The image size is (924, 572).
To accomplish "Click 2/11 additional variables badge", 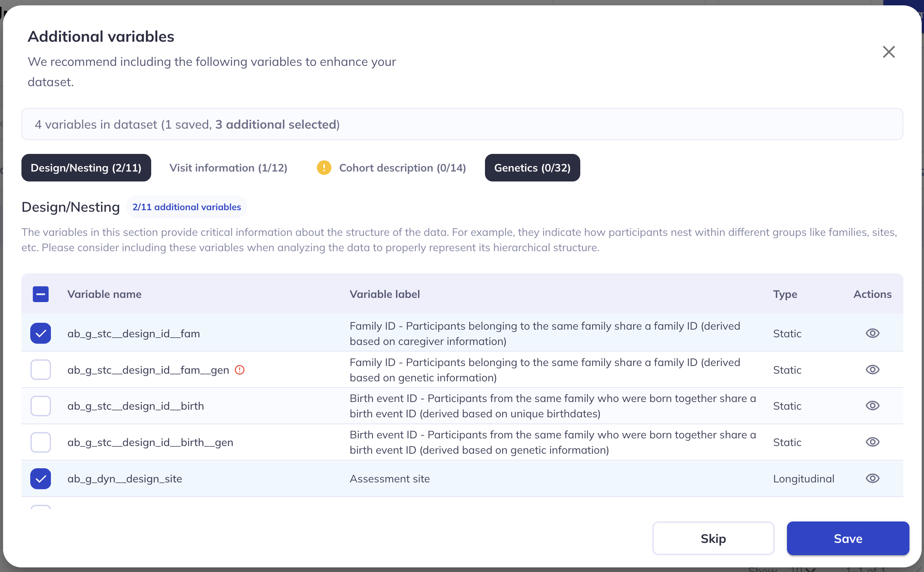I will click(x=187, y=207).
